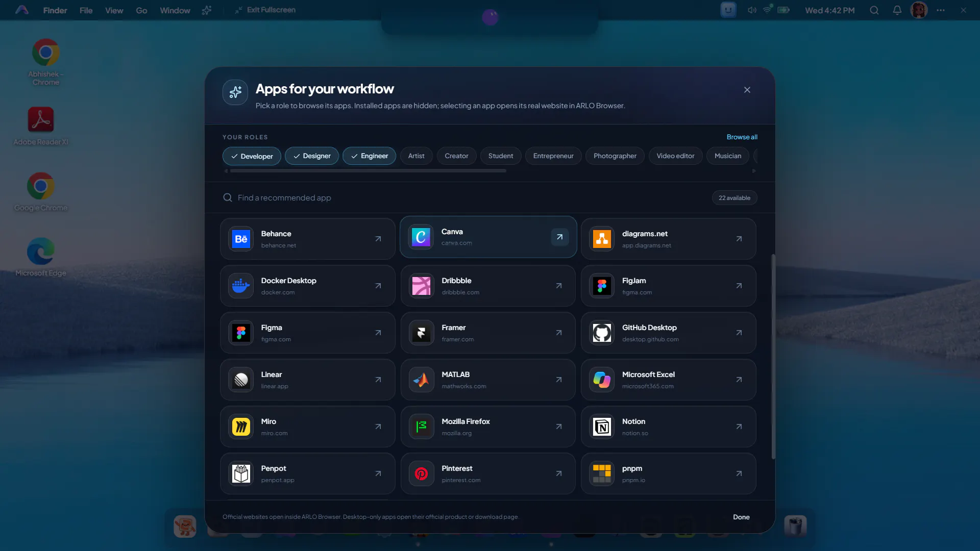
Task: Focus the Find a recommended app field
Action: (x=464, y=197)
